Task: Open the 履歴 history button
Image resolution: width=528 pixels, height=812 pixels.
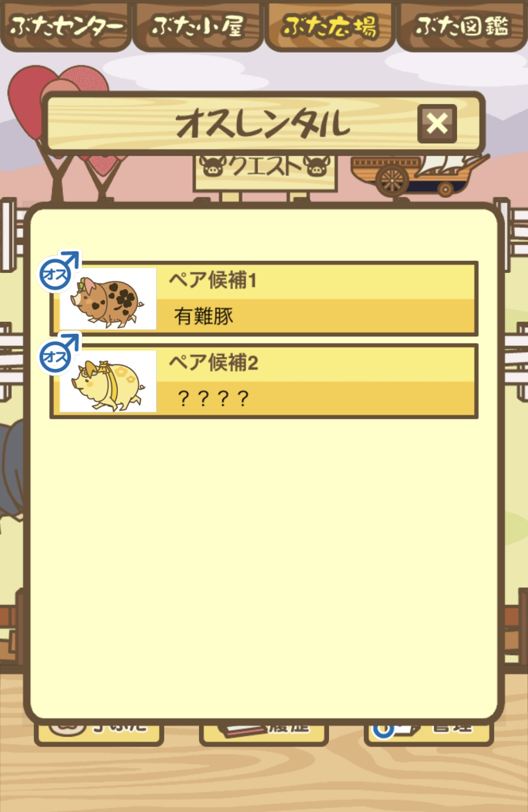Action: pyautogui.click(x=264, y=732)
